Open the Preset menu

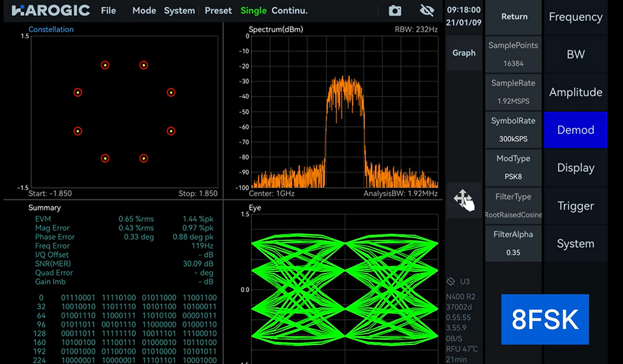click(218, 11)
